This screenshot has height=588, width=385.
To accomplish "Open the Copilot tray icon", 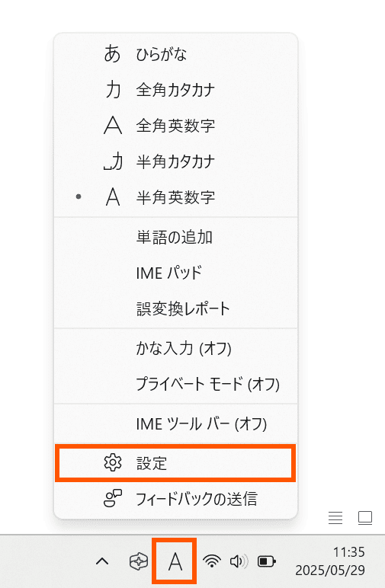I will tap(139, 562).
